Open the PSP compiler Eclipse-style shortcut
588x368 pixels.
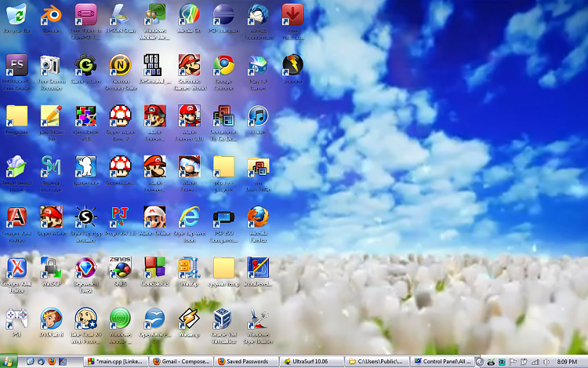click(x=224, y=15)
